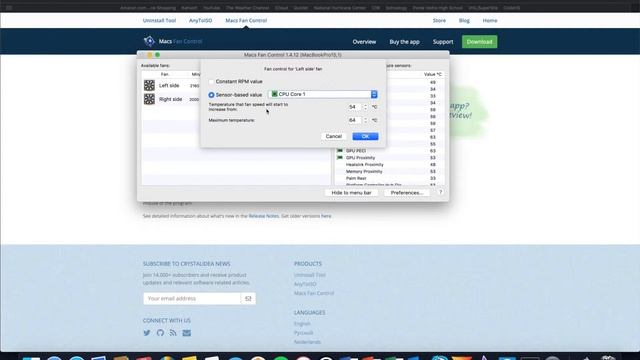Go to the Home link
This screenshot has width=640, height=360.
click(x=490, y=20)
